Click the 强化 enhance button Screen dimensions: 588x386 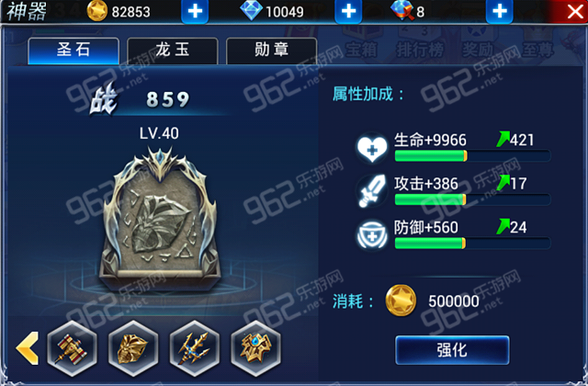452,350
